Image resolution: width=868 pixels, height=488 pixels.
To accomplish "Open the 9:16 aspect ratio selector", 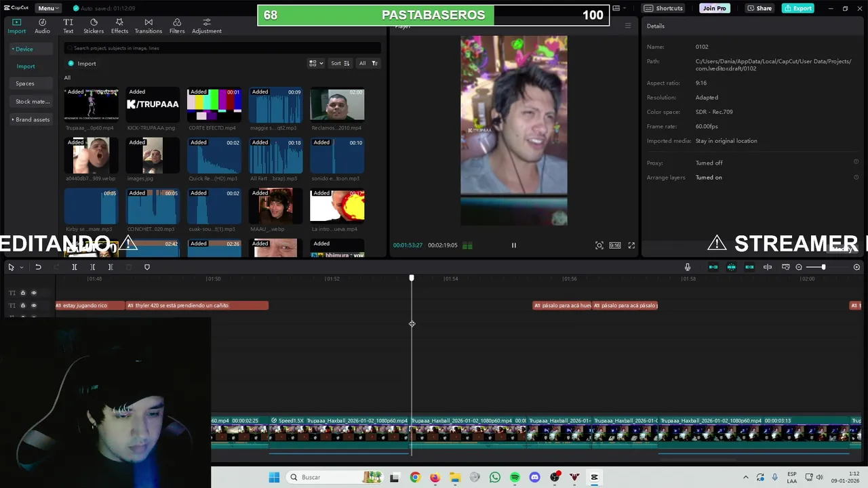I will coord(614,245).
